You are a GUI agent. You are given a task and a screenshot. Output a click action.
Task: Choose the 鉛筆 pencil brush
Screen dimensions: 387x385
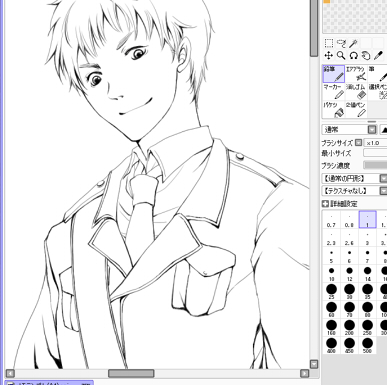tap(333, 74)
